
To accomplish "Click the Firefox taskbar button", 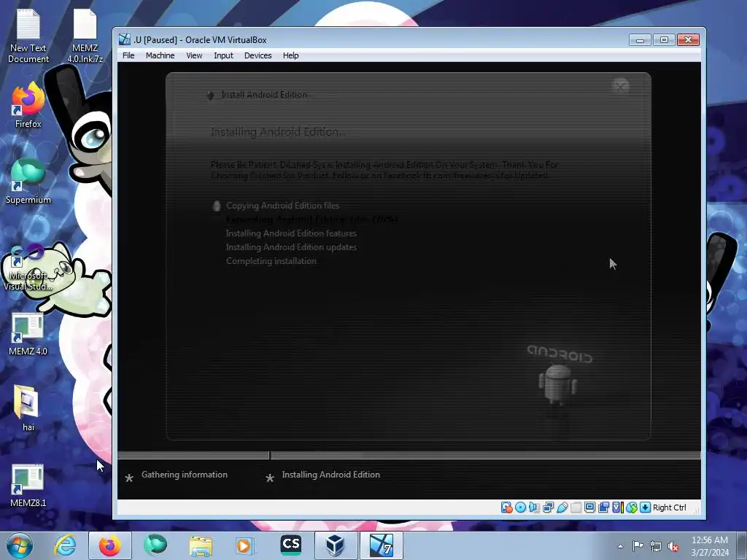I will click(109, 545).
